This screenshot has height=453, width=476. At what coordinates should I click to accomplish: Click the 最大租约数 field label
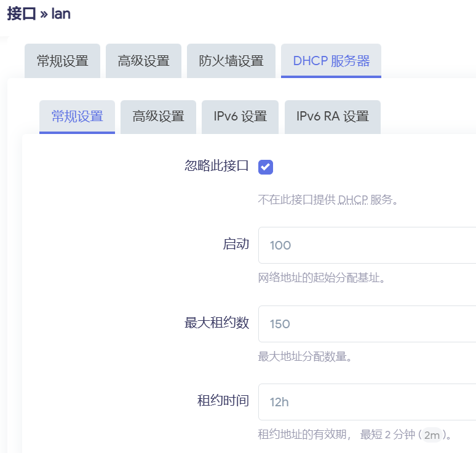click(x=216, y=323)
